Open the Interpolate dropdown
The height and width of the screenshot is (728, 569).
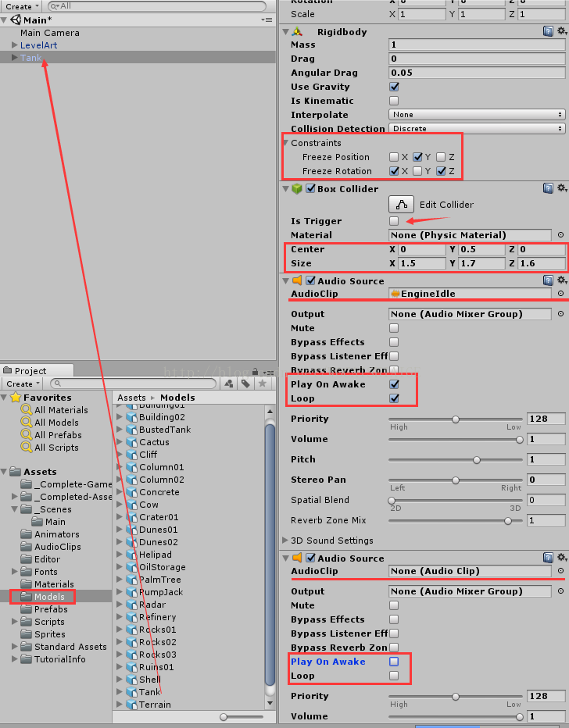[477, 115]
